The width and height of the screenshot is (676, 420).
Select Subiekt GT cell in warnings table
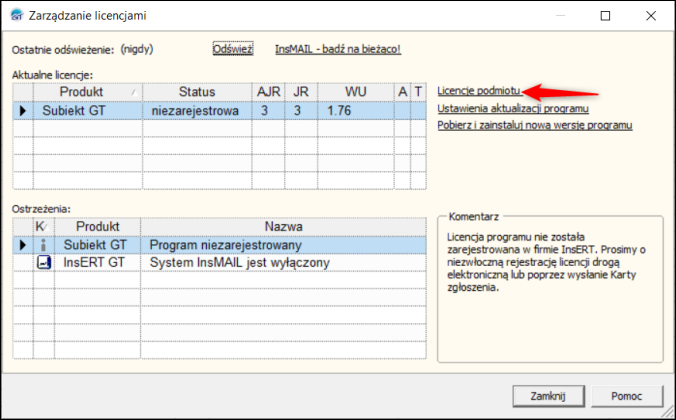coord(97,245)
